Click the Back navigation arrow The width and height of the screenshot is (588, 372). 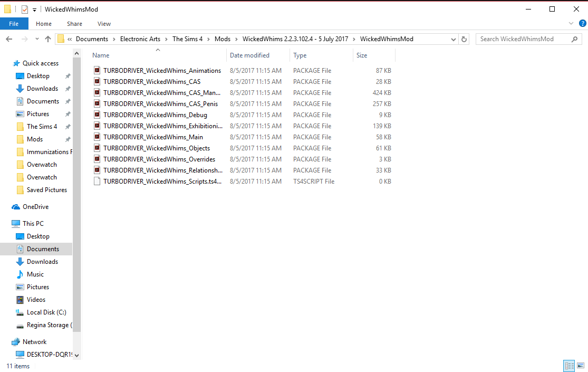(9, 39)
